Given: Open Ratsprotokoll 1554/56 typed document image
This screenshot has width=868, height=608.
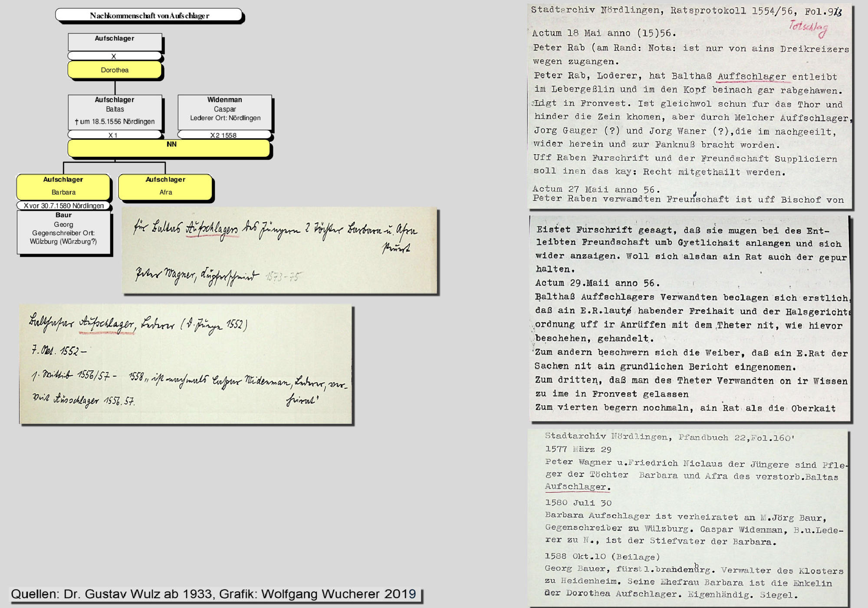Looking at the screenshot, I should [x=690, y=106].
